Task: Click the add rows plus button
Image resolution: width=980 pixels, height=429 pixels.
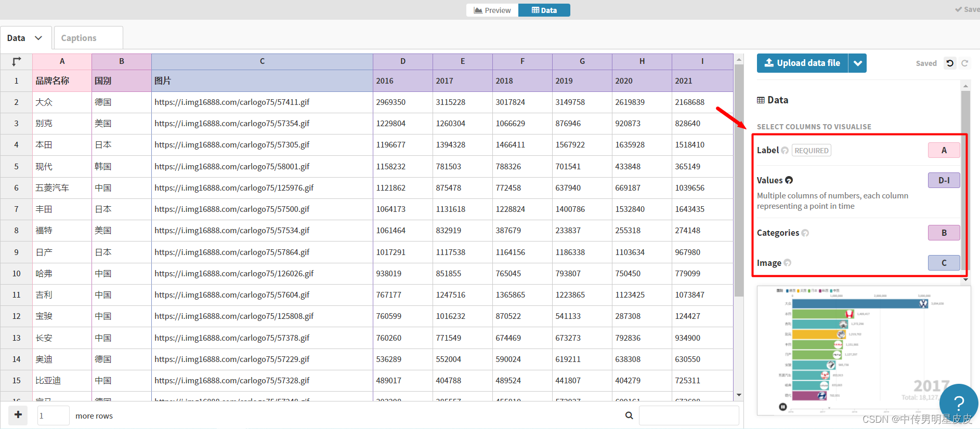Action: [x=18, y=415]
